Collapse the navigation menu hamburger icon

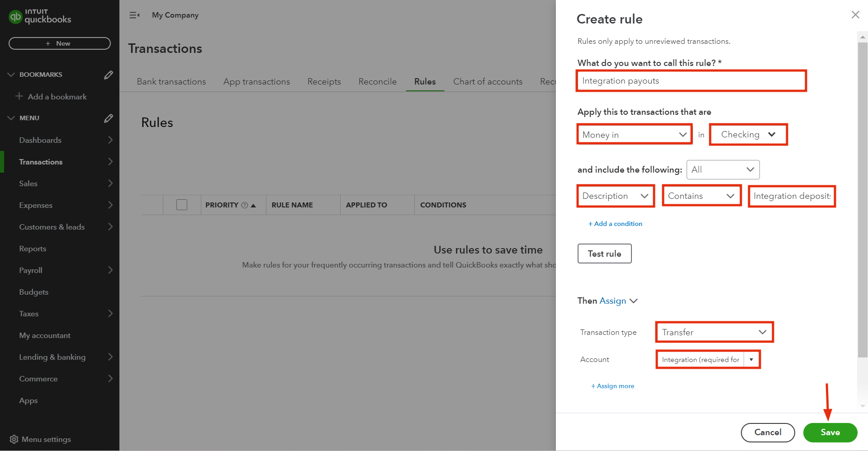pyautogui.click(x=134, y=15)
